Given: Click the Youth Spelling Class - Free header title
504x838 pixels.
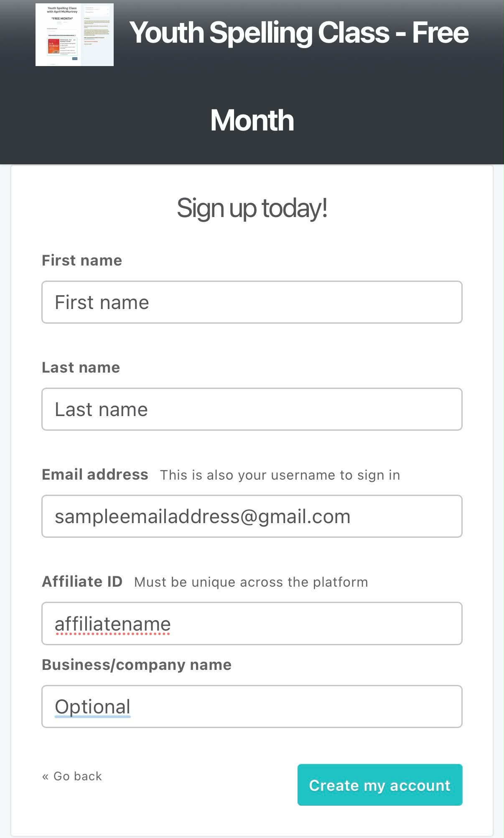Looking at the screenshot, I should [x=299, y=32].
